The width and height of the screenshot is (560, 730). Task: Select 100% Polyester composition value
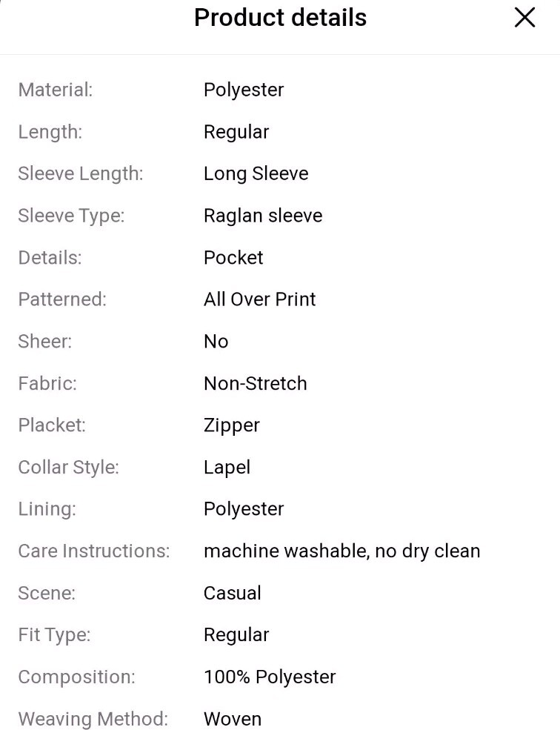[x=270, y=677]
